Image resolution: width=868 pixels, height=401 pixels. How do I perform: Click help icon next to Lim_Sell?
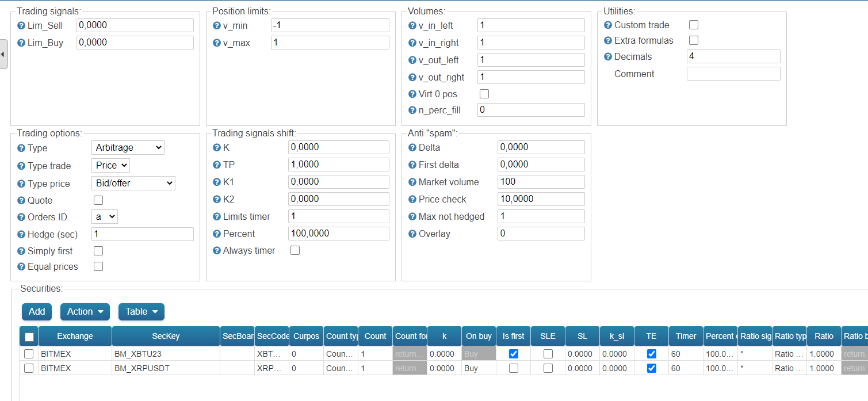point(21,26)
